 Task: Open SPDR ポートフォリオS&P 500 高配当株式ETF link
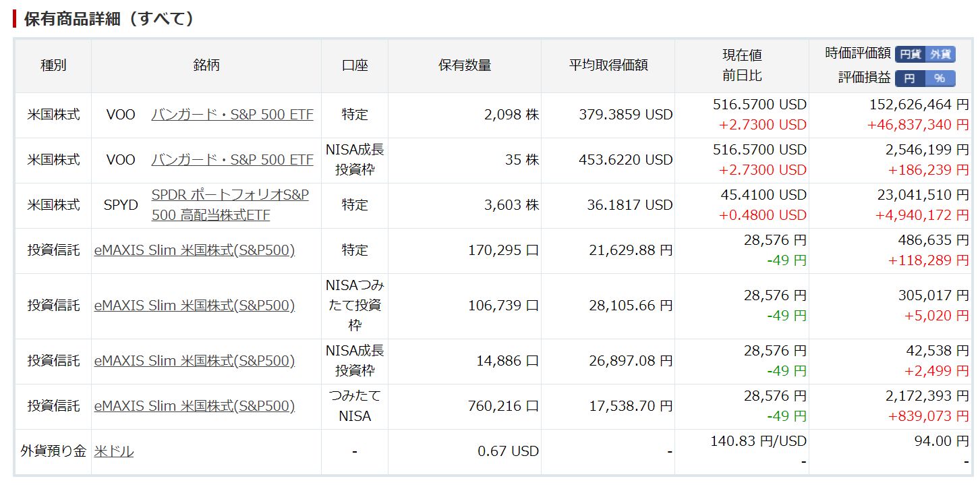click(x=230, y=205)
